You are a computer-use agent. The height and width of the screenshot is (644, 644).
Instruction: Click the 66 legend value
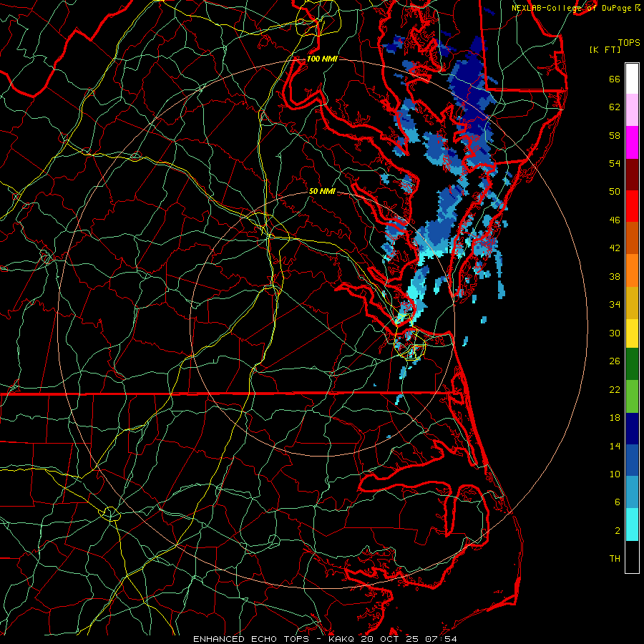tap(615, 79)
